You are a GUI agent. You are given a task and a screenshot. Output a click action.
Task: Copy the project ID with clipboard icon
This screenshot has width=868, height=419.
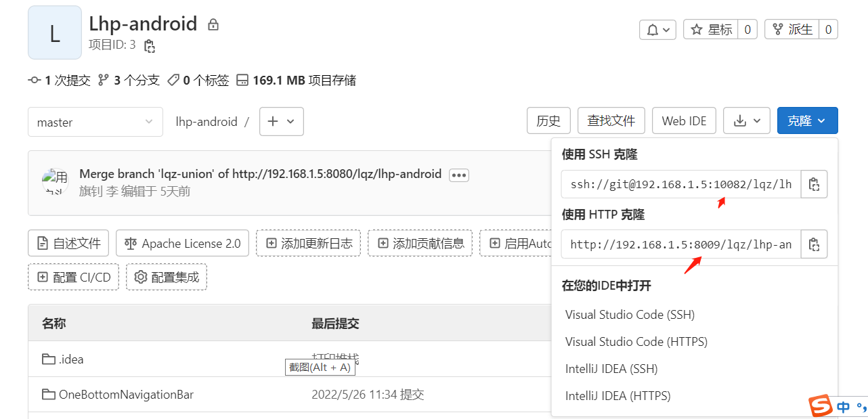click(150, 46)
